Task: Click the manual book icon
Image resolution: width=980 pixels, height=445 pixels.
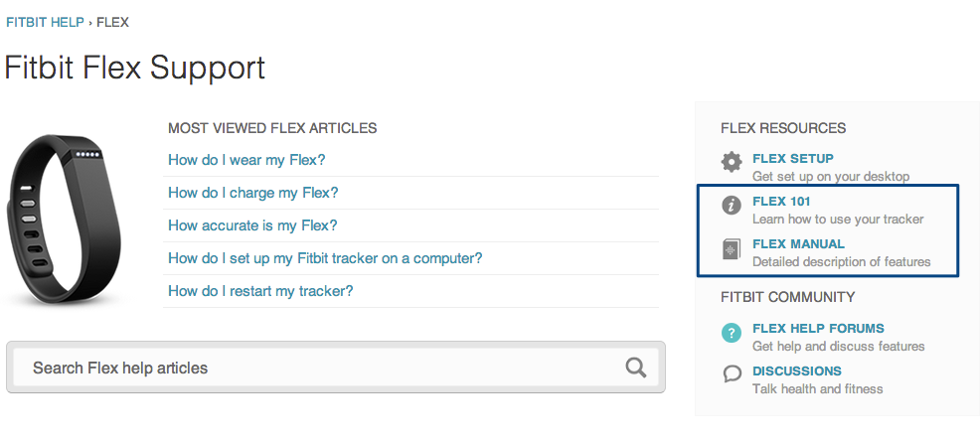Action: point(732,248)
